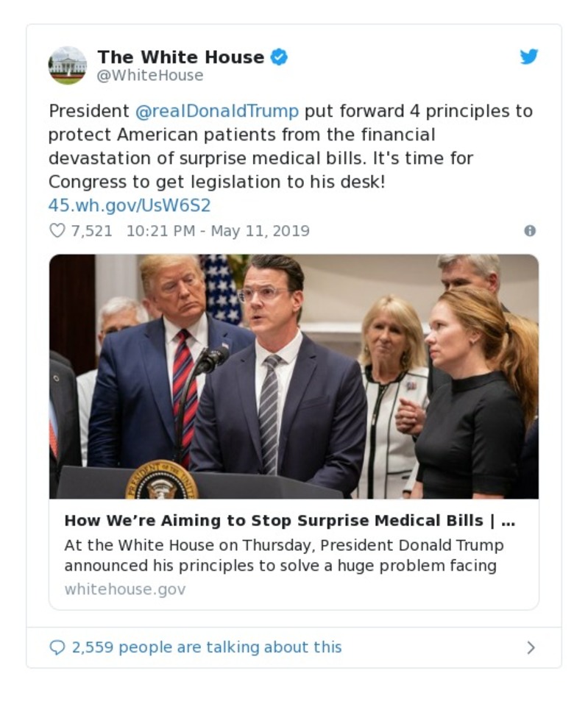This screenshot has height=704, width=588.
Task: Click the 7,521 likes count
Action: (91, 231)
